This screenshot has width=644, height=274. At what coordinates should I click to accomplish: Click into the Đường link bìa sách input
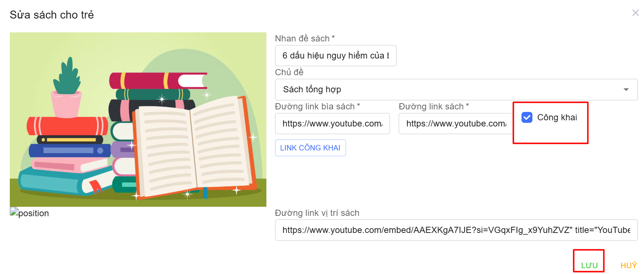point(332,124)
